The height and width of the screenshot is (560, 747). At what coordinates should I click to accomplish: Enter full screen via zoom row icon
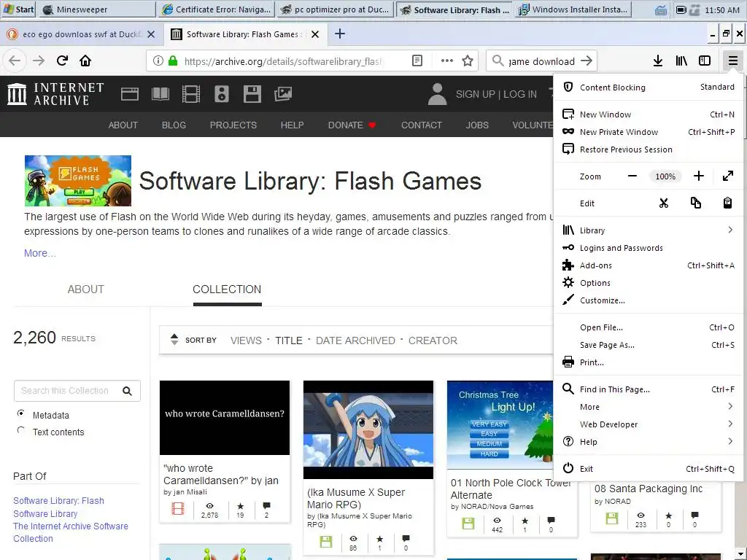[x=728, y=176]
